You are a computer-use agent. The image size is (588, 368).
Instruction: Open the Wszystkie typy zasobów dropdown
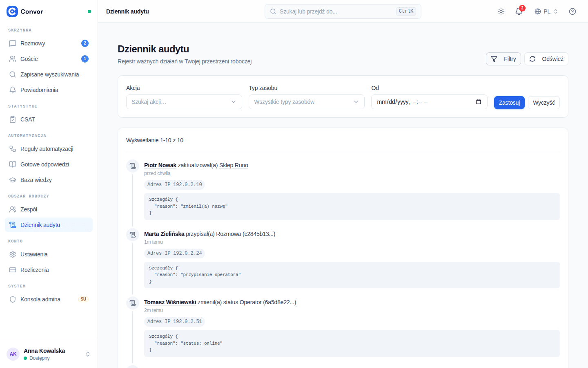pyautogui.click(x=307, y=102)
